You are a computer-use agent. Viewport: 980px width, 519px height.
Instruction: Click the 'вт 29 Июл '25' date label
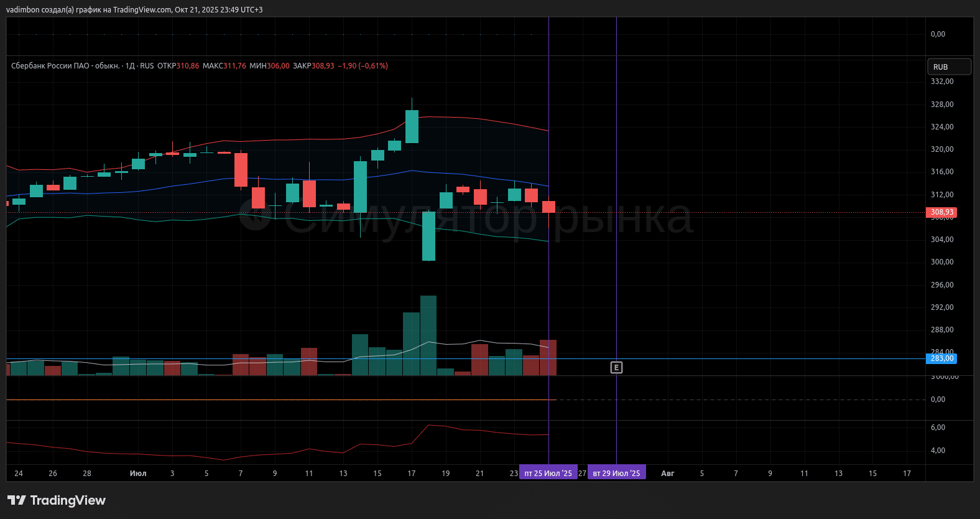pyautogui.click(x=616, y=474)
